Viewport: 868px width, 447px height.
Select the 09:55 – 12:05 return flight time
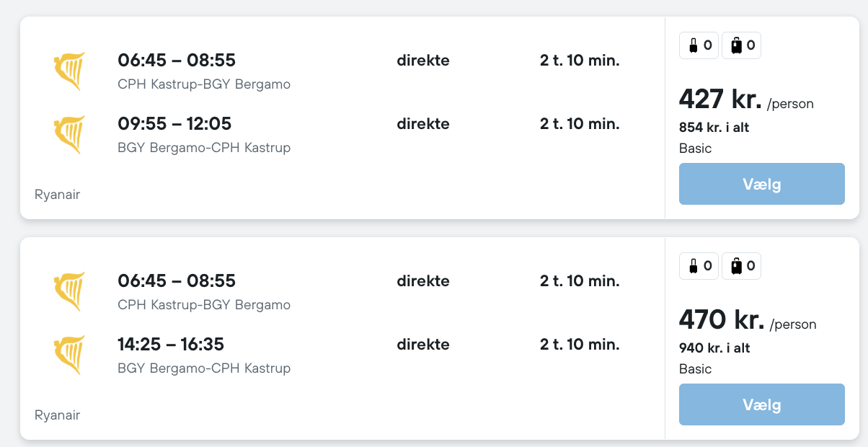174,124
